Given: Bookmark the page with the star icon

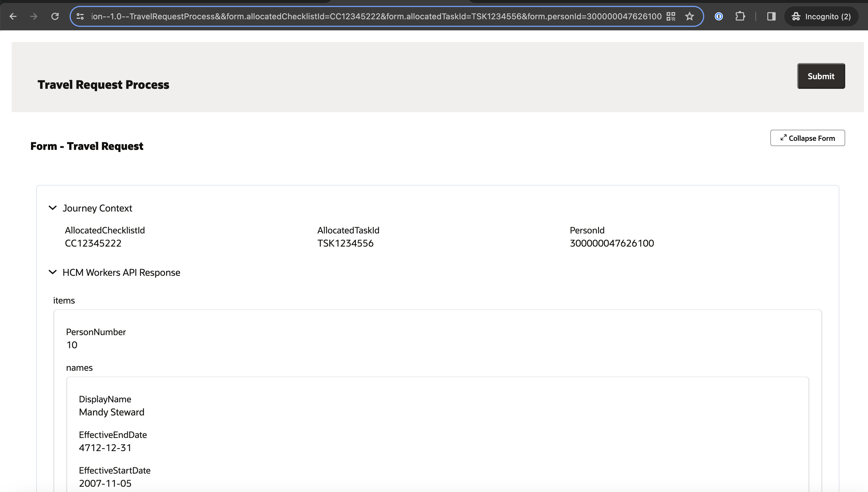Looking at the screenshot, I should click(x=690, y=16).
